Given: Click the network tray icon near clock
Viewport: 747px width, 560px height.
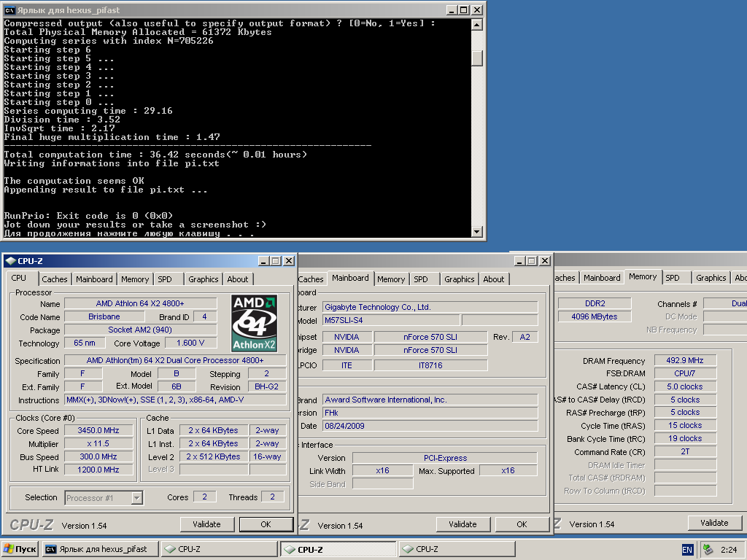Looking at the screenshot, I should [x=708, y=550].
